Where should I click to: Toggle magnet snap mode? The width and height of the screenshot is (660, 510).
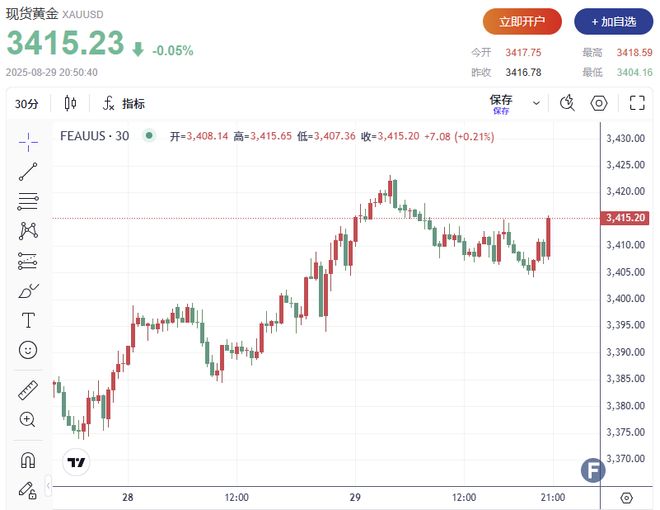pyautogui.click(x=28, y=460)
